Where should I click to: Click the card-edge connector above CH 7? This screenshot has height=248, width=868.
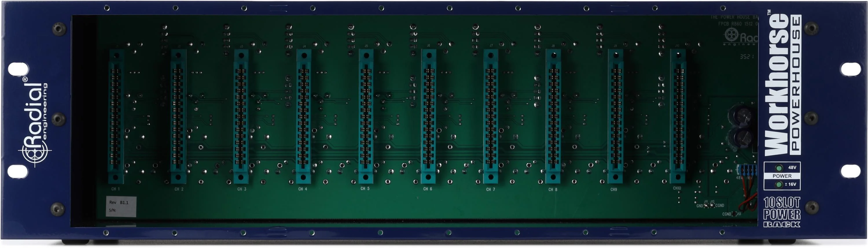pyautogui.click(x=491, y=116)
